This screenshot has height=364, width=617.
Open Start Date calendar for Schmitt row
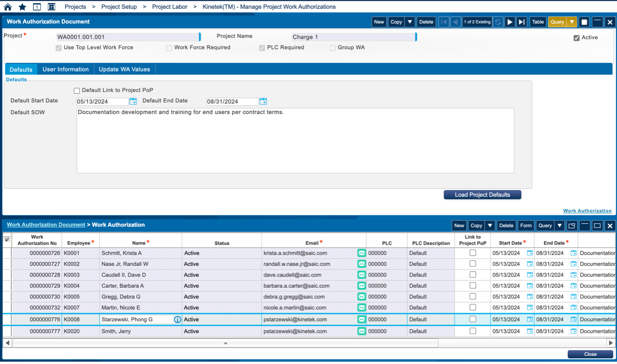530,253
